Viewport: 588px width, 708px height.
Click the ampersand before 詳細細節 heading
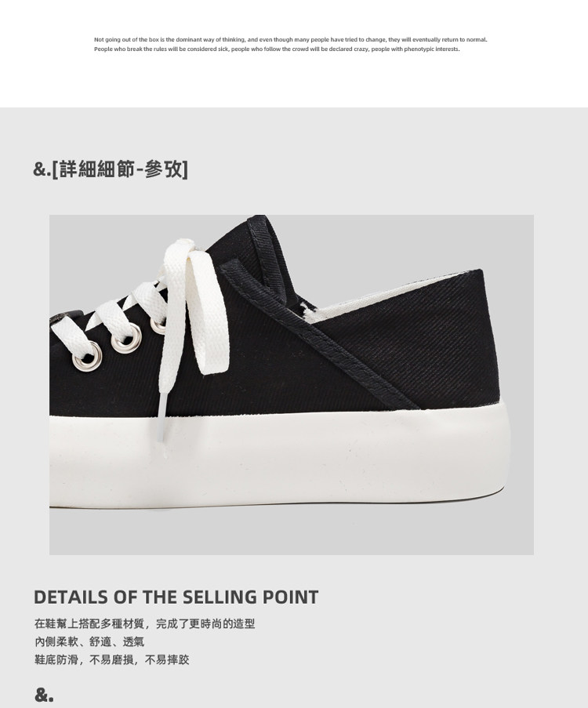(42, 169)
